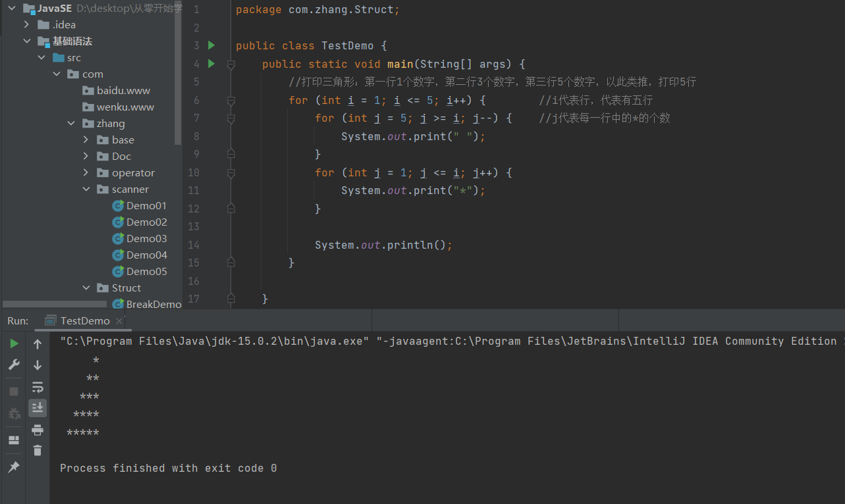This screenshot has width=845, height=504.
Task: Collapse the Struct package
Action: (x=86, y=288)
